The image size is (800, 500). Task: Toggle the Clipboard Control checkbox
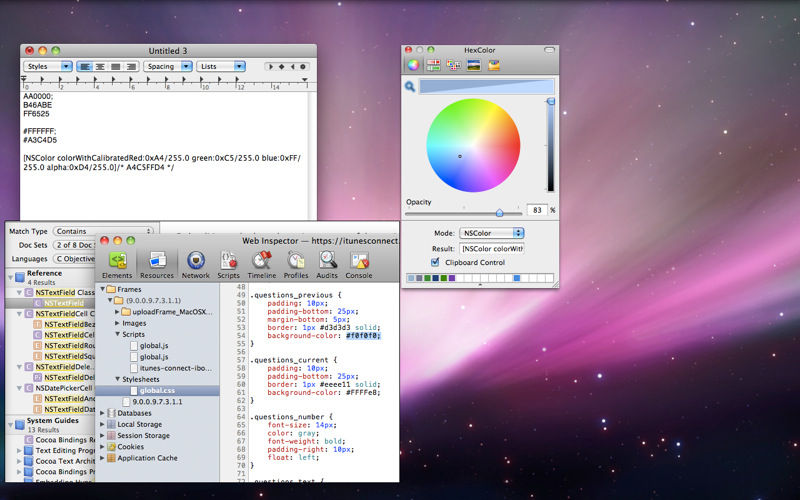click(435, 262)
